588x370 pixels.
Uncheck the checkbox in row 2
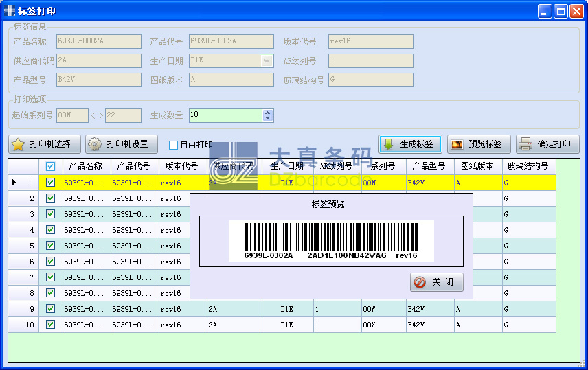click(50, 198)
